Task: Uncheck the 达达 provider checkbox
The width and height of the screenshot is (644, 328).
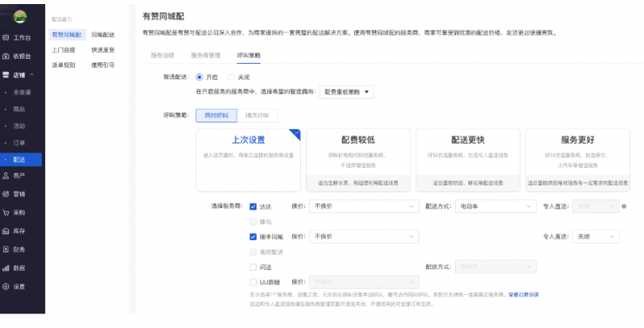Action: pyautogui.click(x=253, y=206)
